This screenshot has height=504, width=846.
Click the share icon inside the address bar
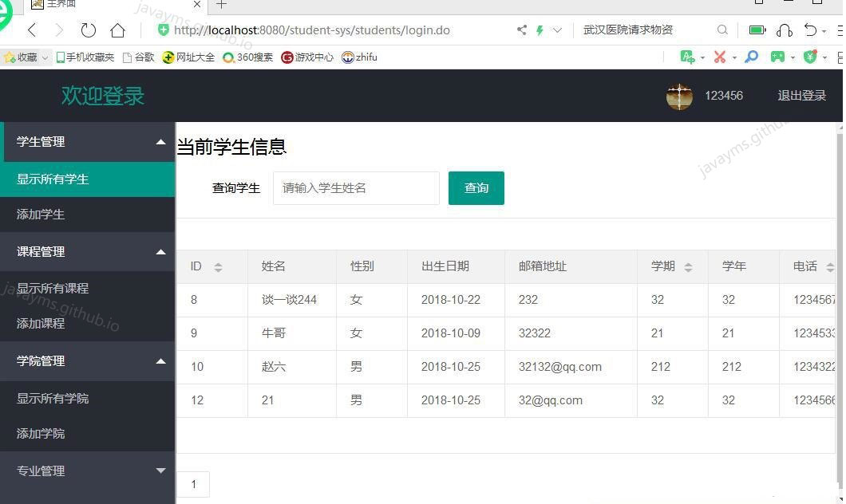(x=520, y=30)
